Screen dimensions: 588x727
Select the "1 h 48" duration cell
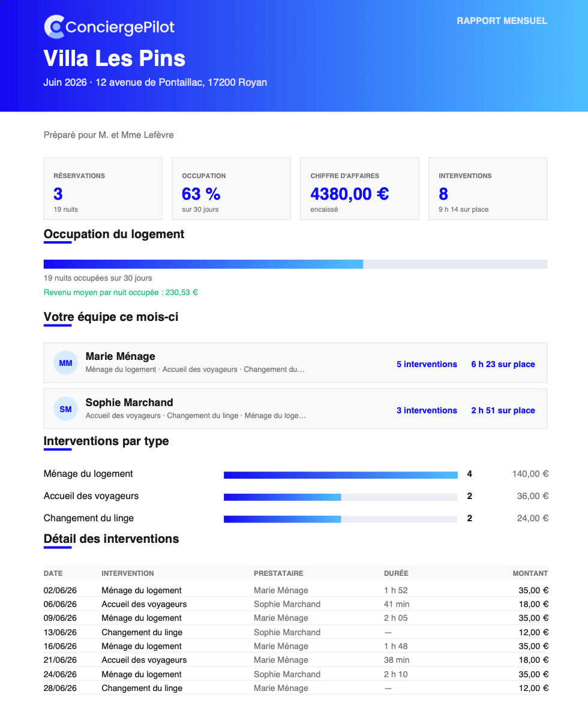click(x=396, y=646)
